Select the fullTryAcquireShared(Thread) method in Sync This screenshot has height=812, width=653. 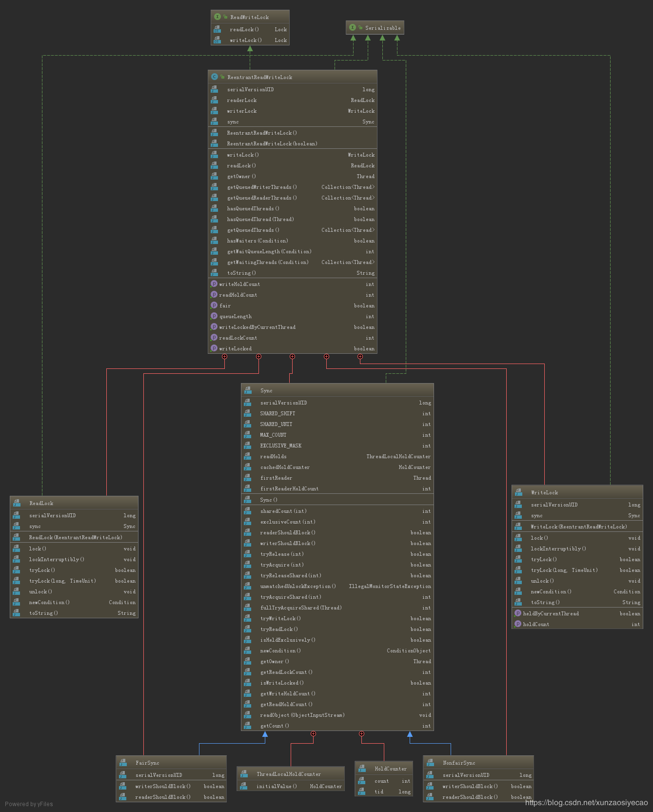coord(300,608)
